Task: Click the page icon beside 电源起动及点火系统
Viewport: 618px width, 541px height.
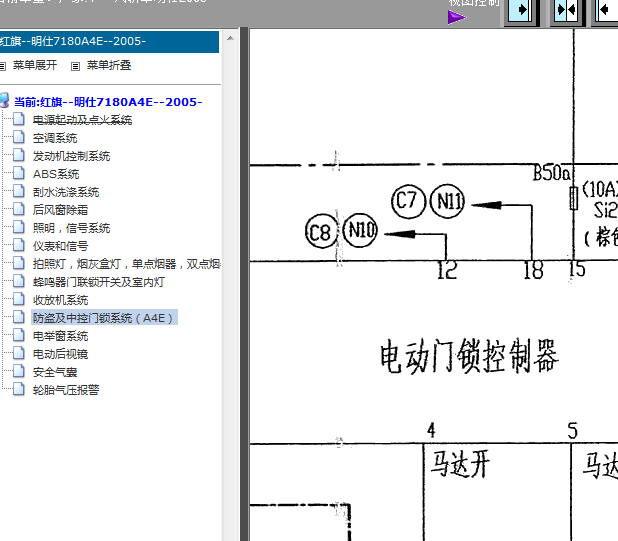Action: tap(19, 119)
